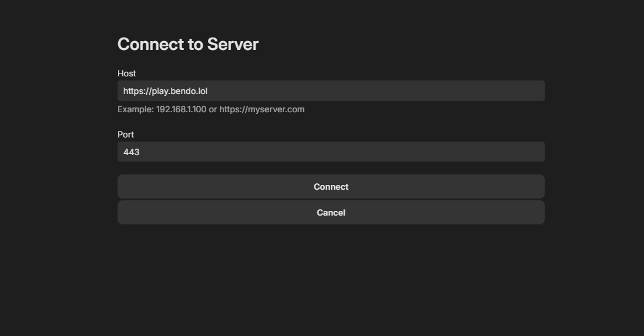Click '192.168.1.100' in the example hint

point(181,109)
